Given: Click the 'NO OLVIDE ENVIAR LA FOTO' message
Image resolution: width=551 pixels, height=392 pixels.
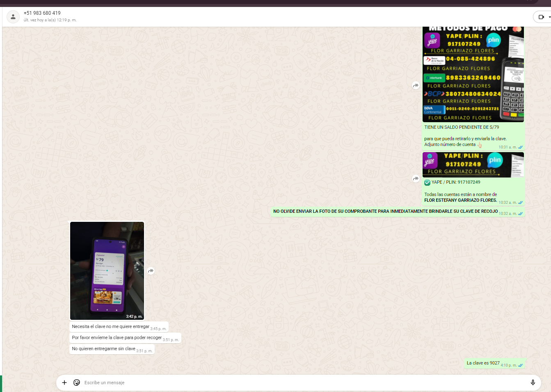Looking at the screenshot, I should pyautogui.click(x=385, y=212).
